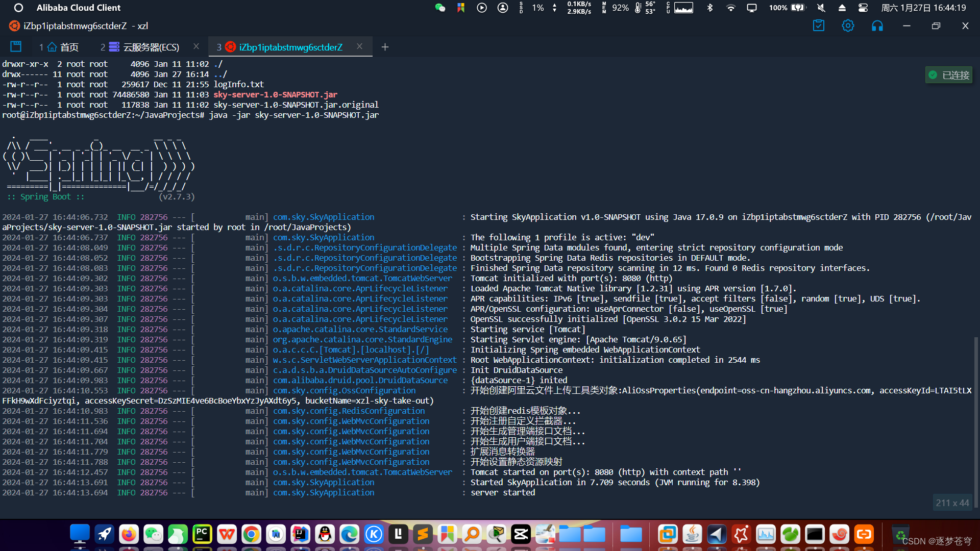Image resolution: width=980 pixels, height=551 pixels.
Task: Open Sublime Text from the dock
Action: [x=423, y=534]
